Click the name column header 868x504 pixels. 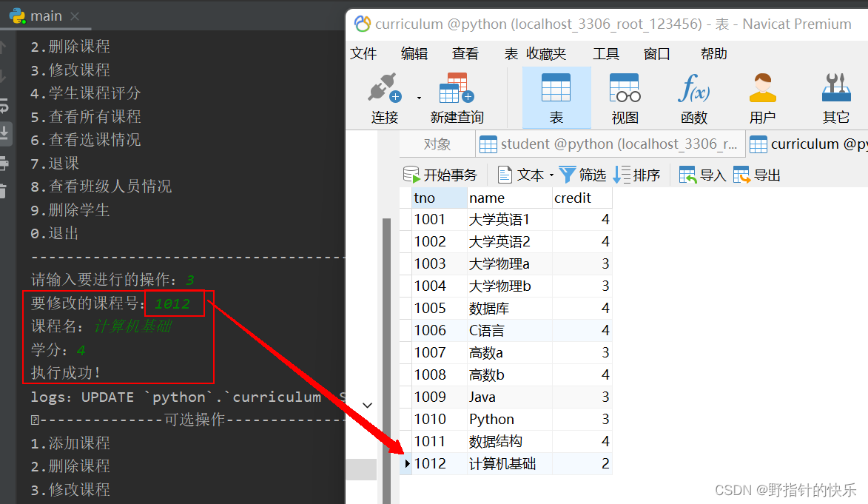click(x=510, y=198)
